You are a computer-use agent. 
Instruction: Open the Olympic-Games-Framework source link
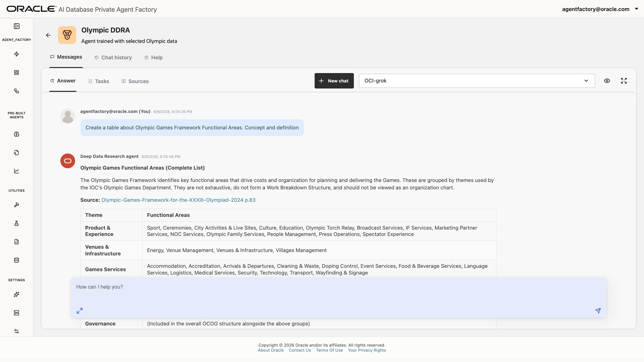(178, 200)
